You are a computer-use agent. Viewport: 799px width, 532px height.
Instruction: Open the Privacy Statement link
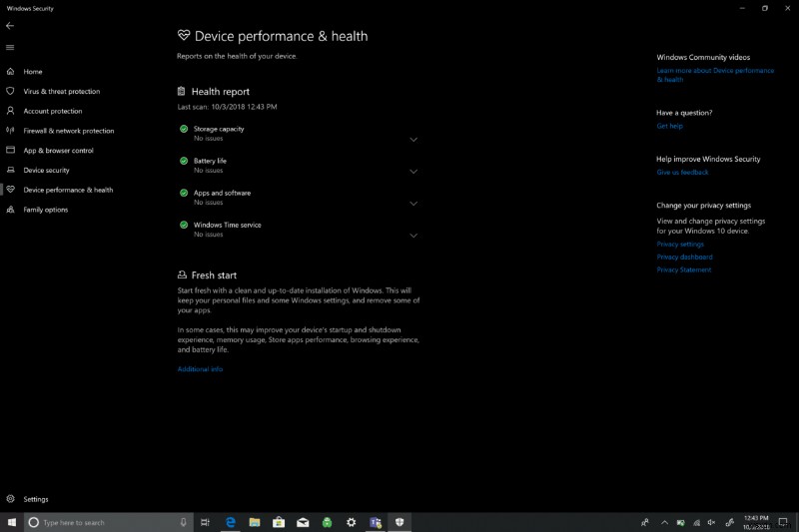[x=684, y=269]
